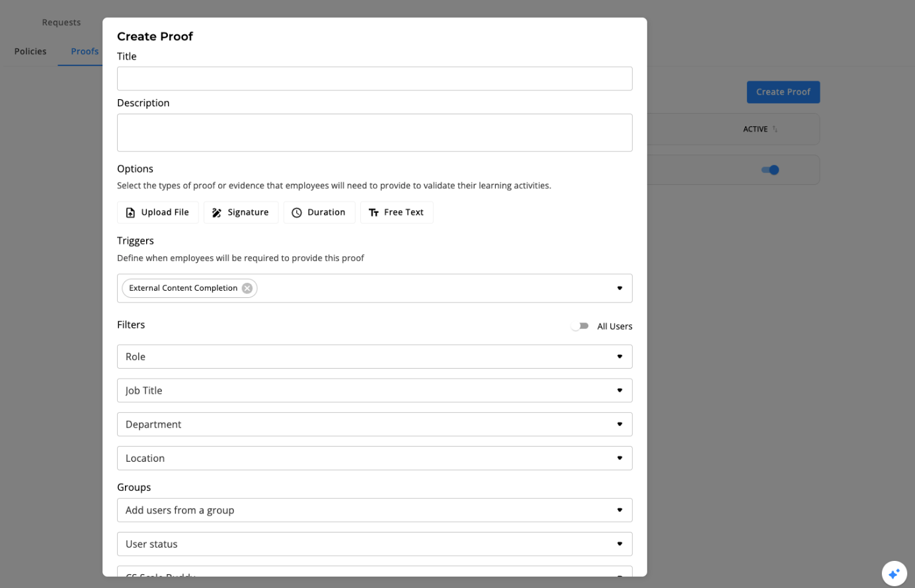Open Add users from a group dropdown
The width and height of the screenshot is (915, 588).
pyautogui.click(x=619, y=510)
